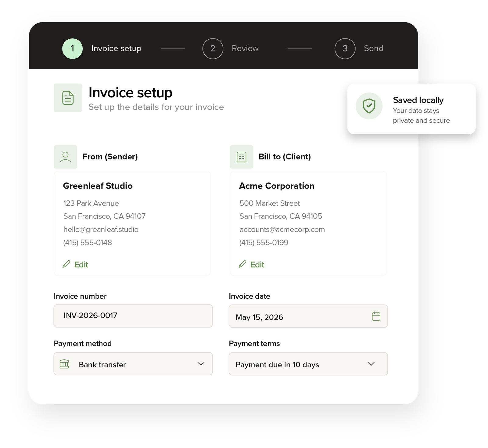Open the Invoice setup step label
Screen dimensions: 488x448
(x=116, y=49)
